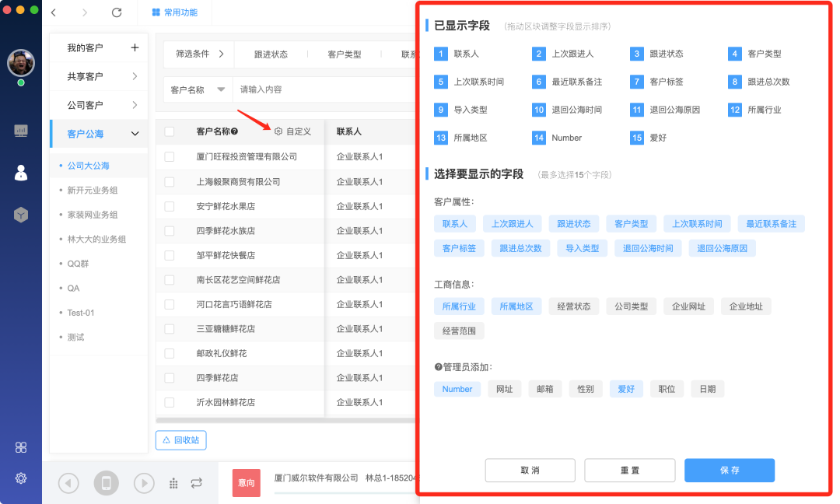Image resolution: width=840 pixels, height=504 pixels.
Task: Open the 回收站 recycle bin
Action: (182, 439)
